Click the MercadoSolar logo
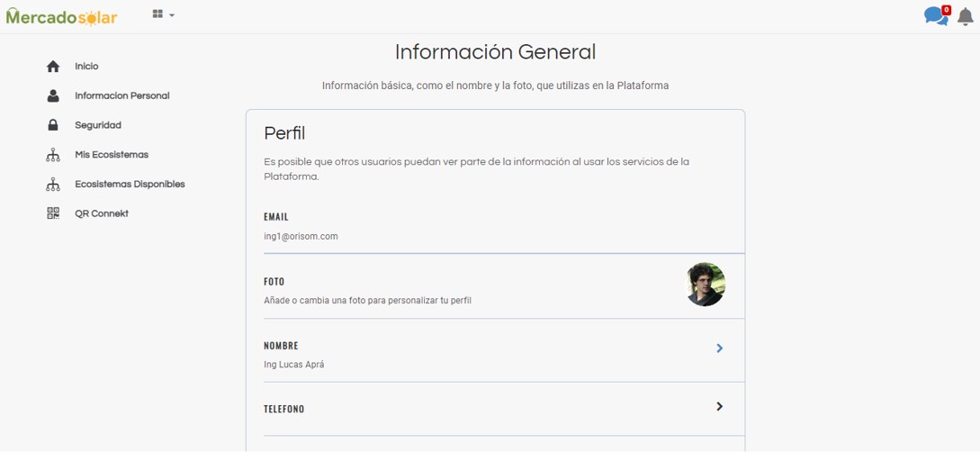 (61, 16)
